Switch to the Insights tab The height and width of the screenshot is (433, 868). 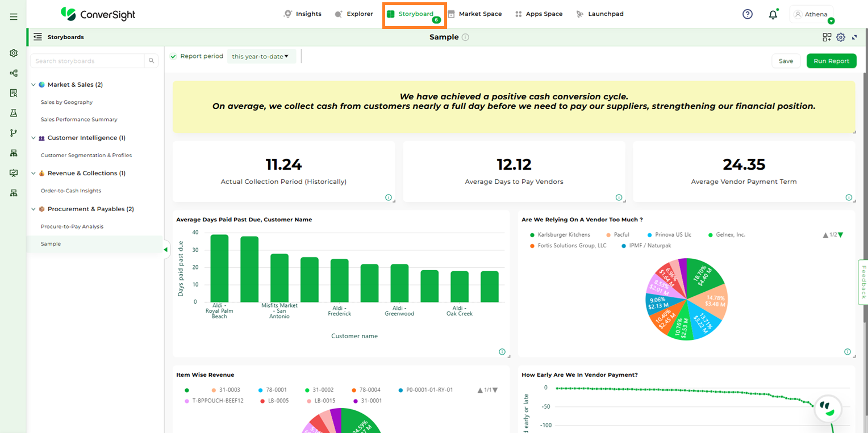303,14
